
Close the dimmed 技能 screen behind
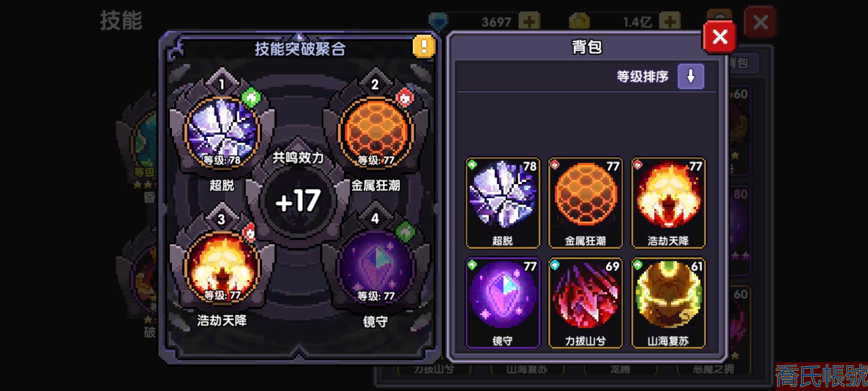pos(760,22)
